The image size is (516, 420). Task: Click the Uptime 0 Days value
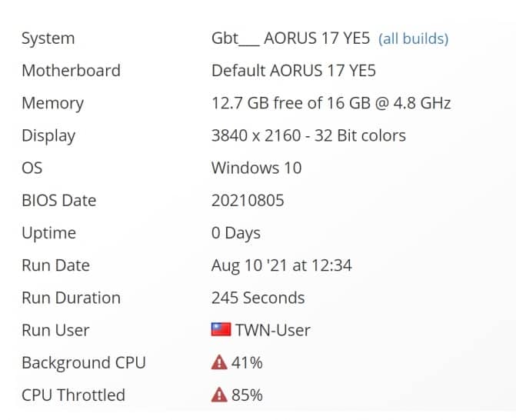pyautogui.click(x=236, y=233)
